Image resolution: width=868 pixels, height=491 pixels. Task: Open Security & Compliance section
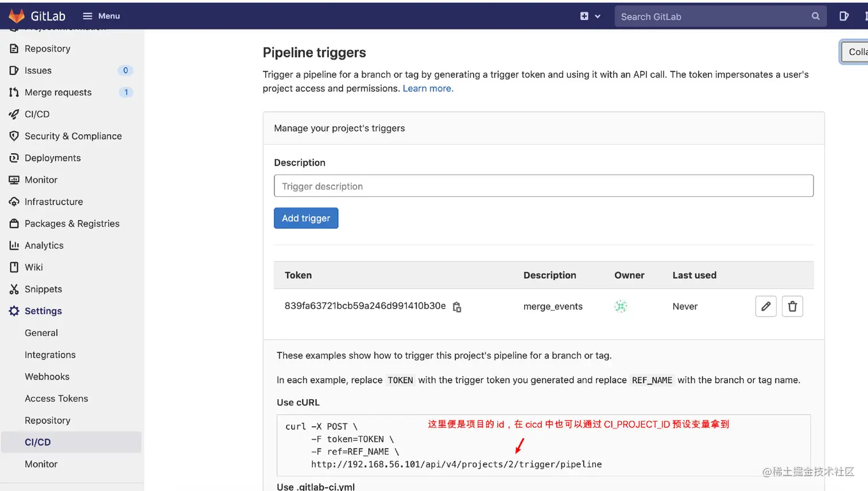click(73, 136)
